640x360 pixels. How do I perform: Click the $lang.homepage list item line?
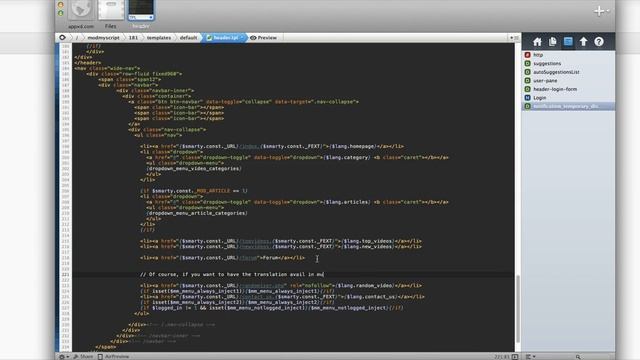(x=272, y=146)
